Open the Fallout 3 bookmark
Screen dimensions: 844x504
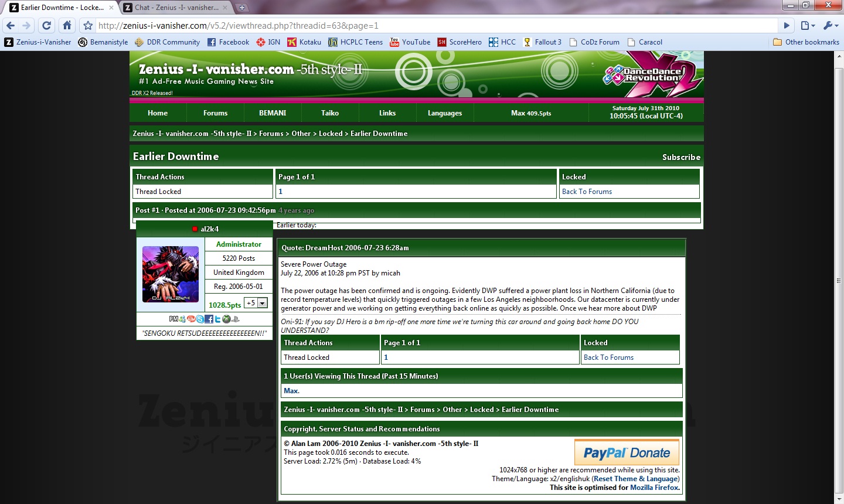tap(543, 42)
